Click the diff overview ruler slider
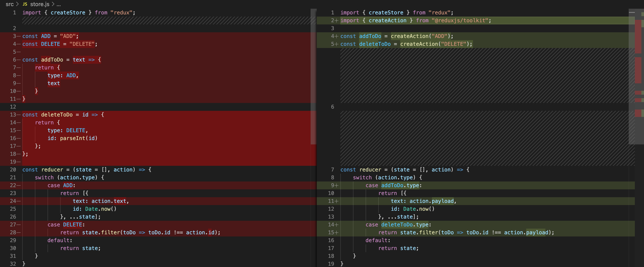The image size is (644, 267). 632,76
